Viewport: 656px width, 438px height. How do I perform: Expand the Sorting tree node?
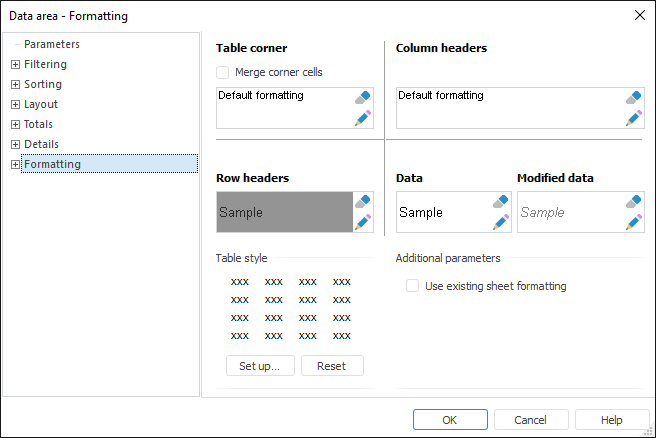[15, 84]
